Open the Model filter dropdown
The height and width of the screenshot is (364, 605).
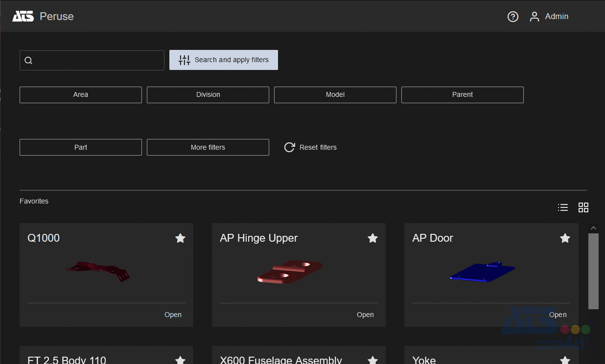pyautogui.click(x=335, y=95)
